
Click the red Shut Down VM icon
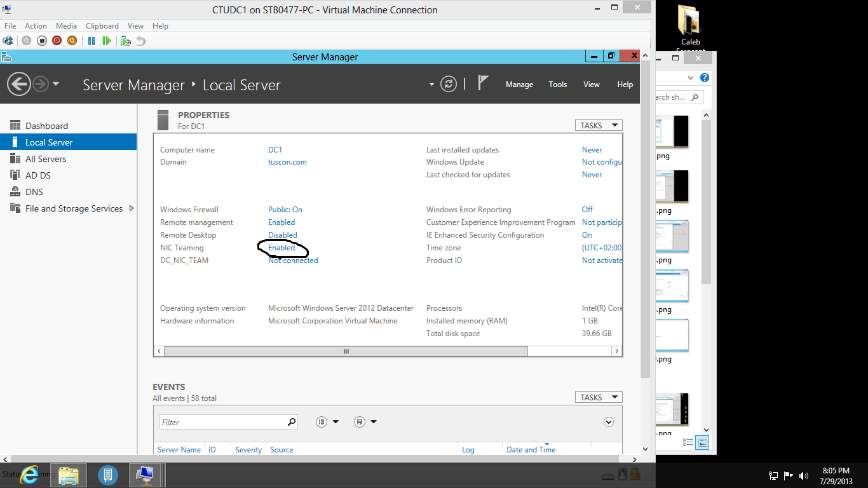pos(57,41)
